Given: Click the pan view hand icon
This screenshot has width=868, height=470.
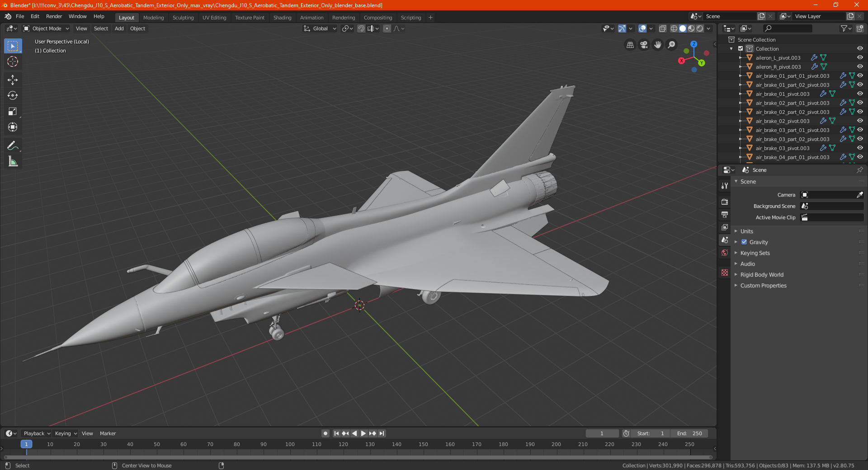Looking at the screenshot, I should [658, 45].
